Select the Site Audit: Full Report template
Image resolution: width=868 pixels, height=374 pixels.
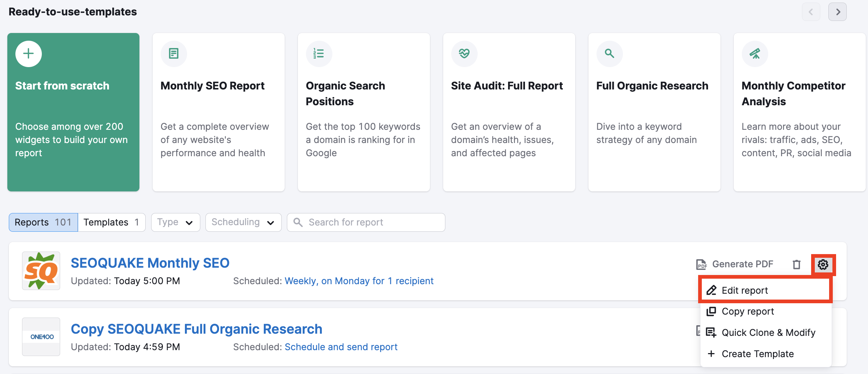tap(509, 112)
